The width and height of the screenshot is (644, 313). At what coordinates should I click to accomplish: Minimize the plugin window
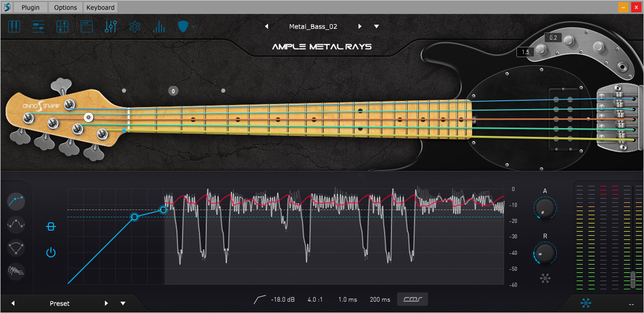(623, 7)
